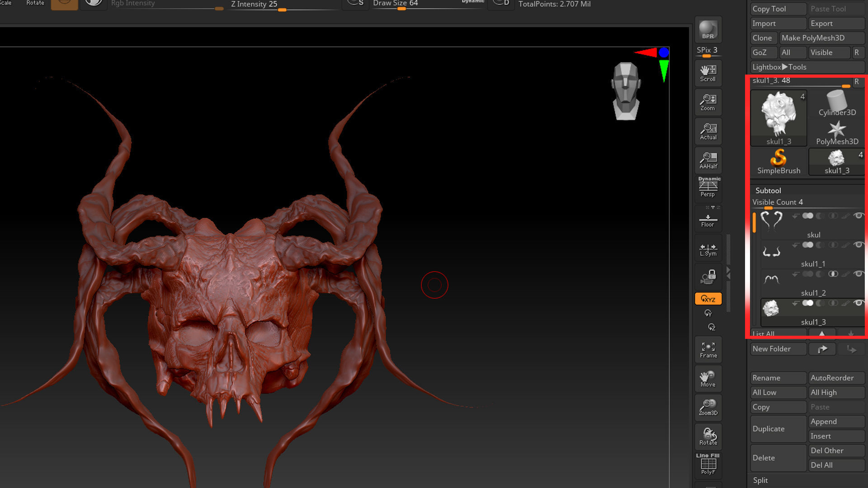Click the Export button
This screenshot has height=488, width=868.
click(837, 23)
